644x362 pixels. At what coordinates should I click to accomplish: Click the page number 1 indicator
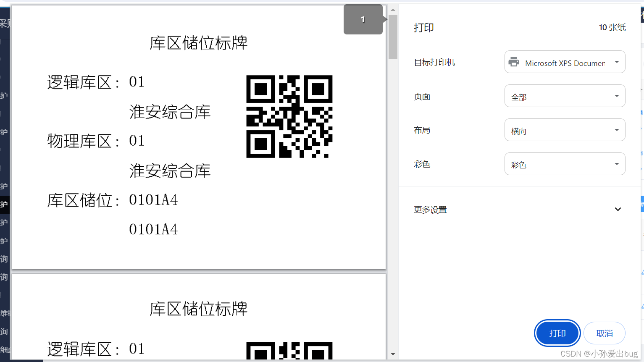pos(363,19)
